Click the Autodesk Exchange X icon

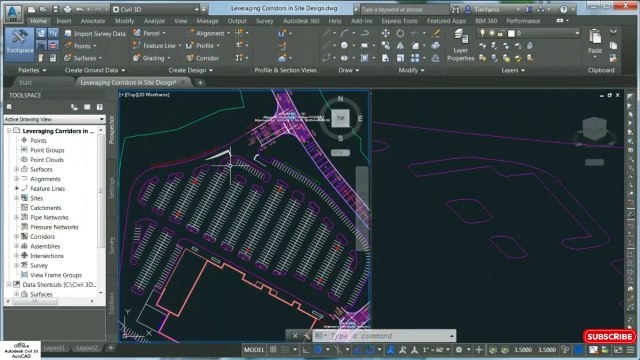pyautogui.click(x=529, y=9)
